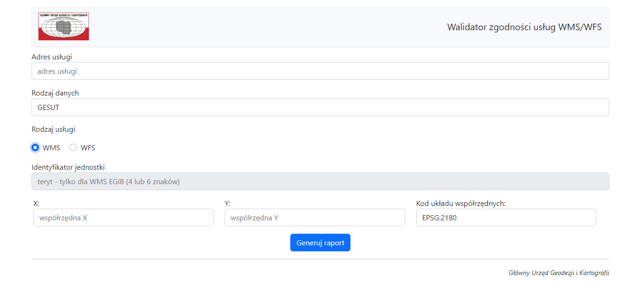The height and width of the screenshot is (288, 644).
Task: Click the 'Rodzaj danych' label
Action: click(55, 93)
